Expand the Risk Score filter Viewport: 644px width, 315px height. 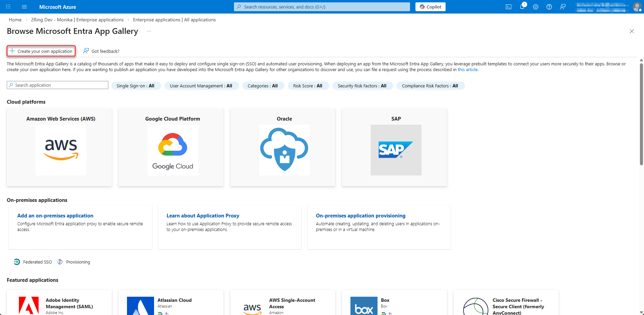pyautogui.click(x=307, y=86)
